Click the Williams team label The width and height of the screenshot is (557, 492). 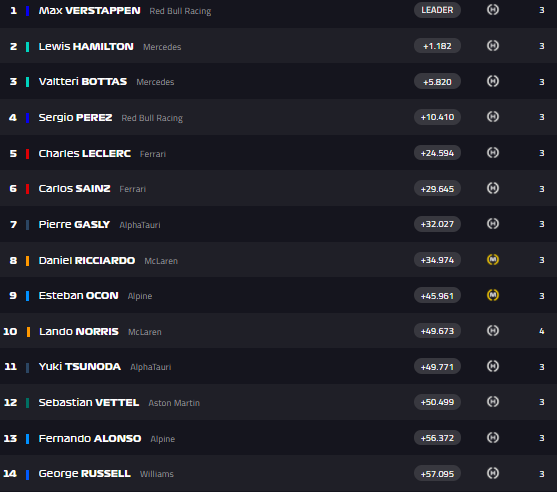(157, 474)
